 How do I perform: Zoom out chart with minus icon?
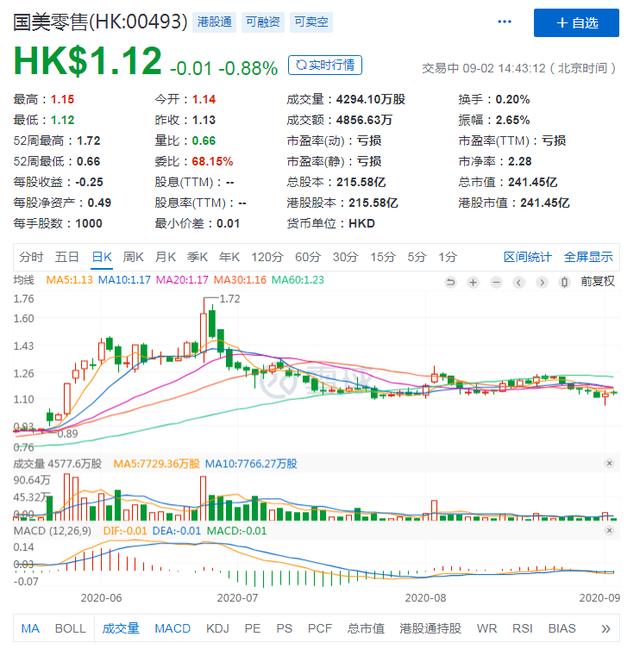pyautogui.click(x=496, y=282)
